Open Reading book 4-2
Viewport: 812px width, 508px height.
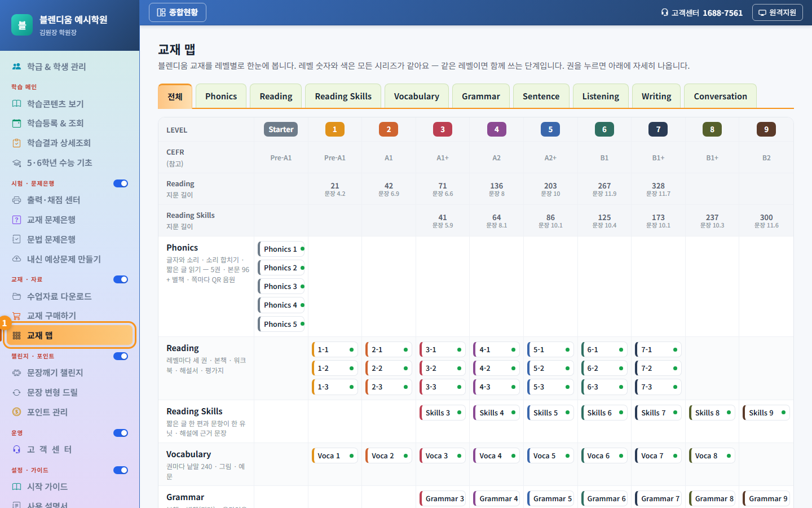pos(497,368)
